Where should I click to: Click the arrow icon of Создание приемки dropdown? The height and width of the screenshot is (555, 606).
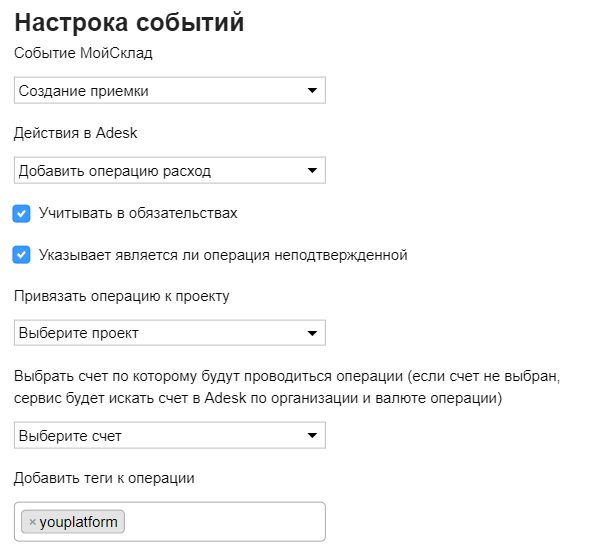tap(312, 90)
